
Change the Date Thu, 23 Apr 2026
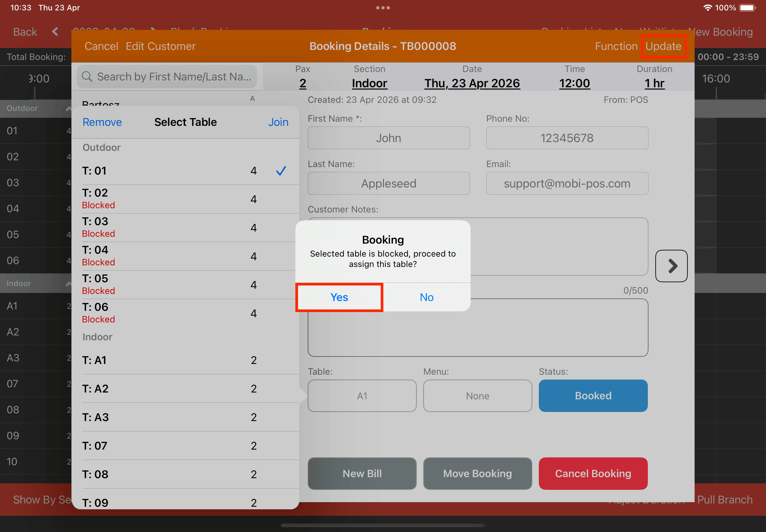[x=472, y=83]
